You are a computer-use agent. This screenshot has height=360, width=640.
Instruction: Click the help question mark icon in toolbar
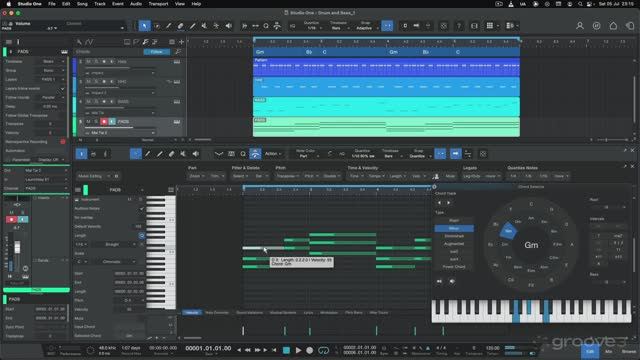pos(459,26)
